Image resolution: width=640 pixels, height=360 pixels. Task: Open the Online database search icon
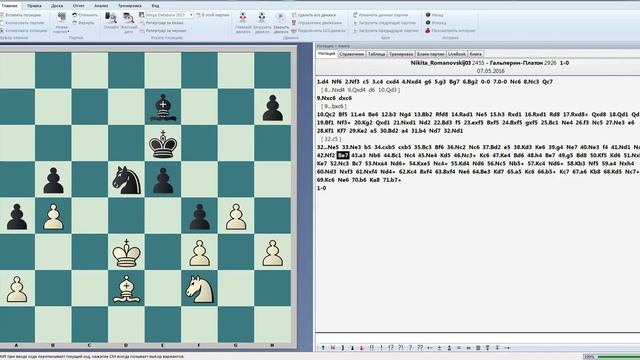(x=110, y=18)
